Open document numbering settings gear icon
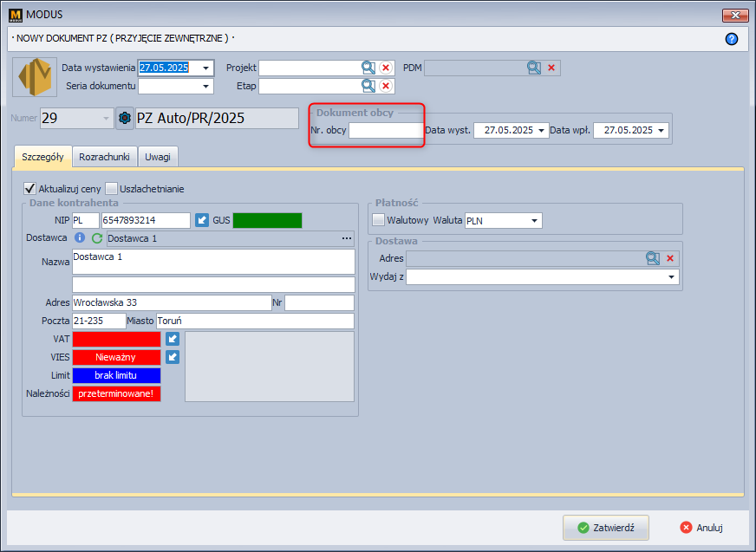Viewport: 756px width, 552px height. 125,118
